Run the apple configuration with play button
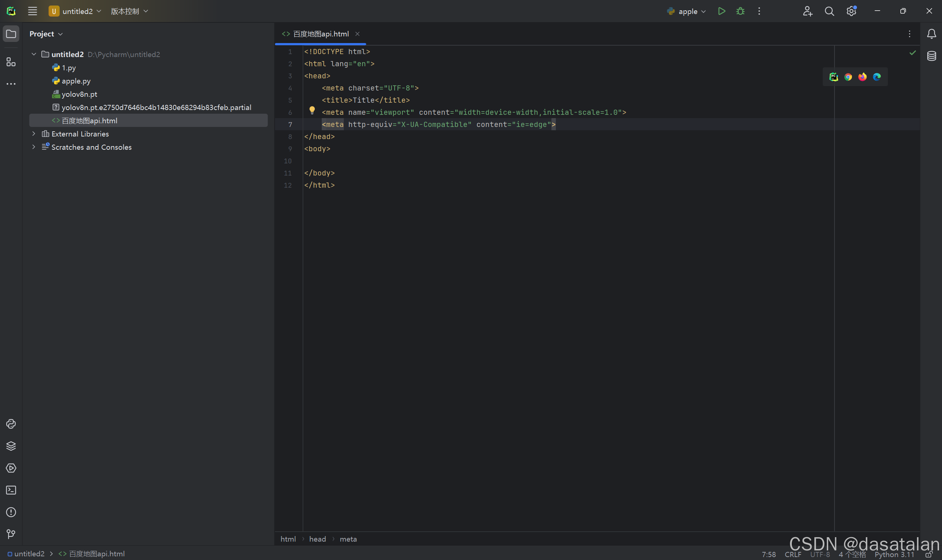The height and width of the screenshot is (560, 942). click(x=721, y=11)
